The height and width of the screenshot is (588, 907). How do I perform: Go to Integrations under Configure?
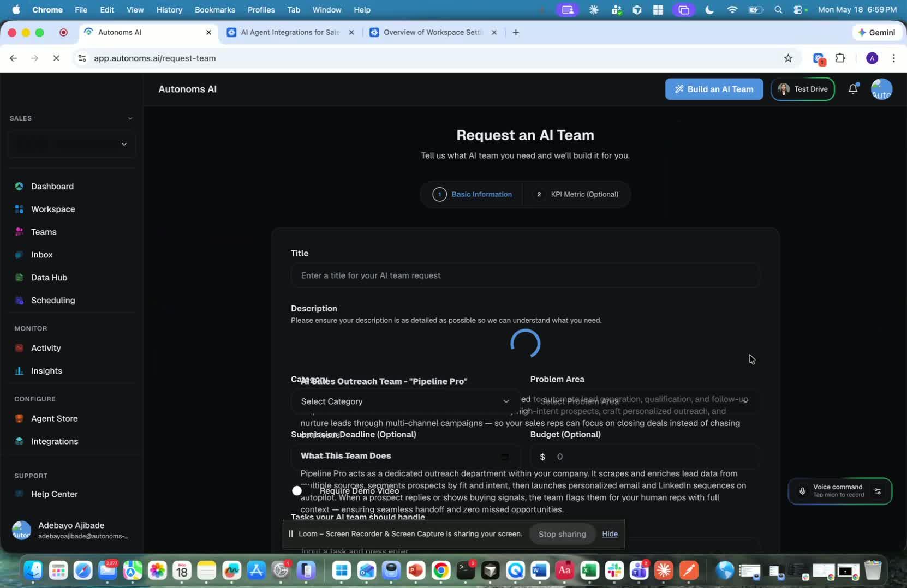click(x=55, y=441)
